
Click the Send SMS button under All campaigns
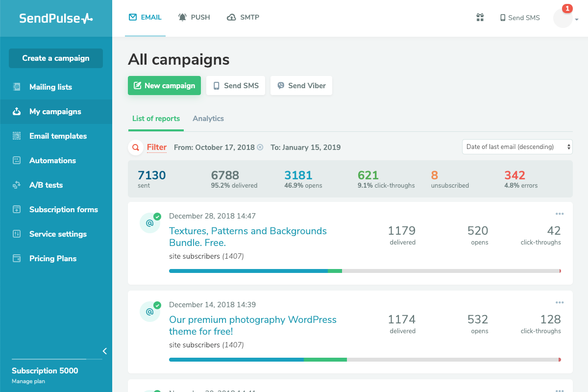(236, 86)
